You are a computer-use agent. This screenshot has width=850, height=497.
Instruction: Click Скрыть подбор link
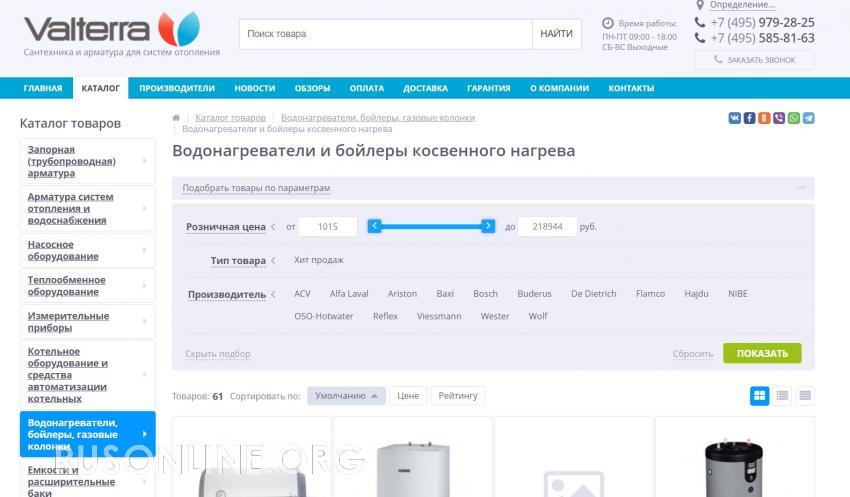pos(217,354)
